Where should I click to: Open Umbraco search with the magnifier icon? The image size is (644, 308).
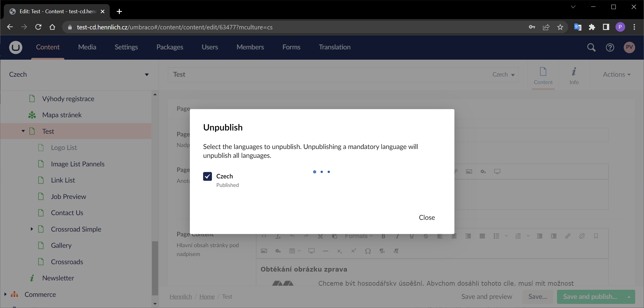pos(591,47)
